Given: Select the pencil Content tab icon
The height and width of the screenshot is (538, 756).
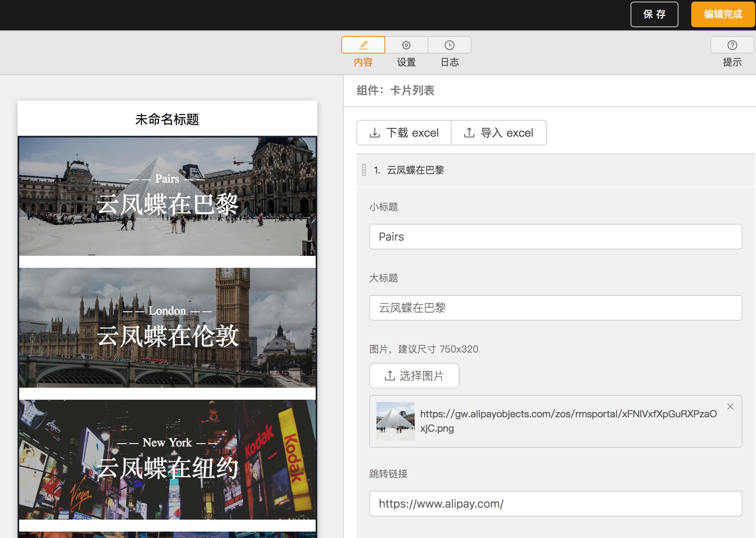Looking at the screenshot, I should point(363,45).
